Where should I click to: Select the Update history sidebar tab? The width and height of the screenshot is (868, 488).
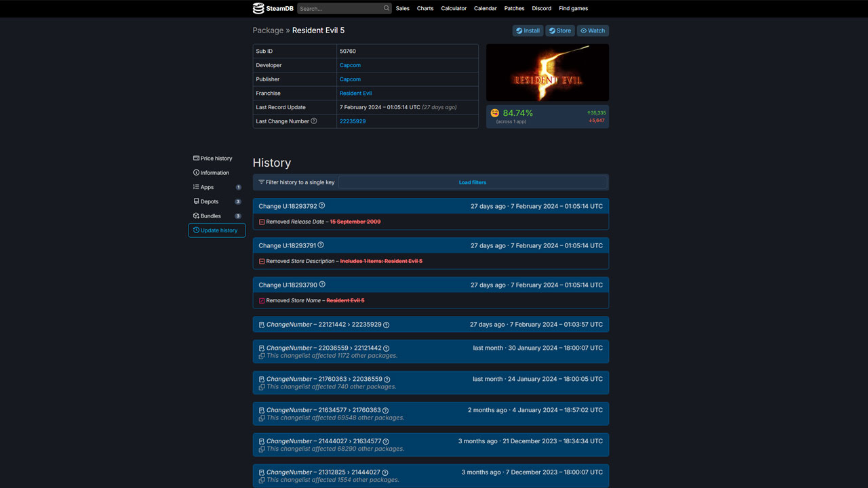click(216, 230)
